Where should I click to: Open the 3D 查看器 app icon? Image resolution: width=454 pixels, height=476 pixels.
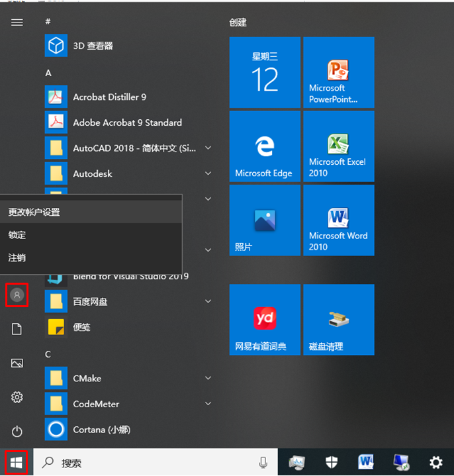point(56,46)
